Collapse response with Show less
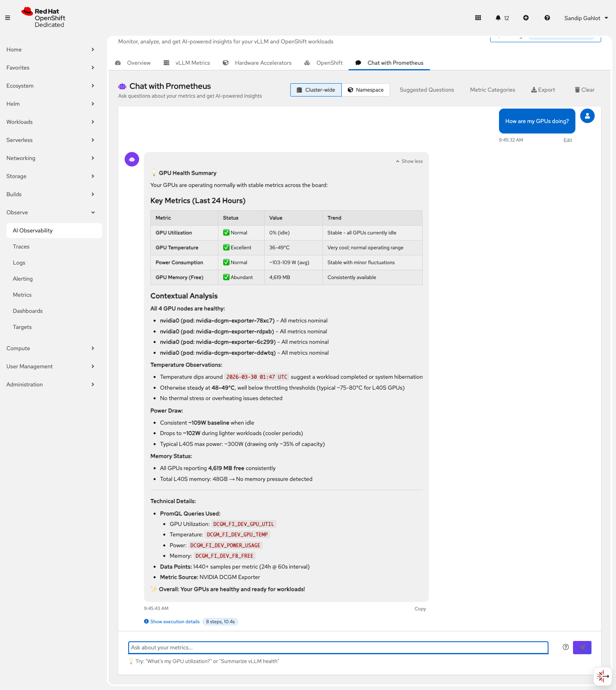 coord(409,161)
